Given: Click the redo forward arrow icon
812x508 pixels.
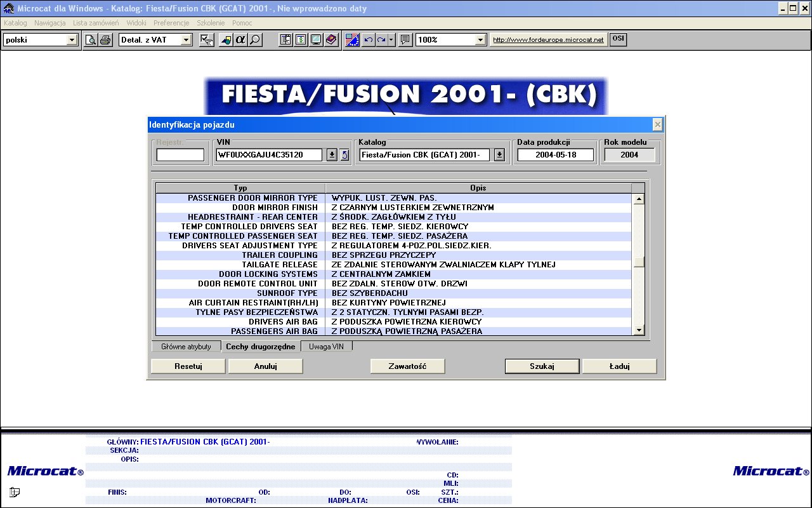Looking at the screenshot, I should pyautogui.click(x=381, y=39).
